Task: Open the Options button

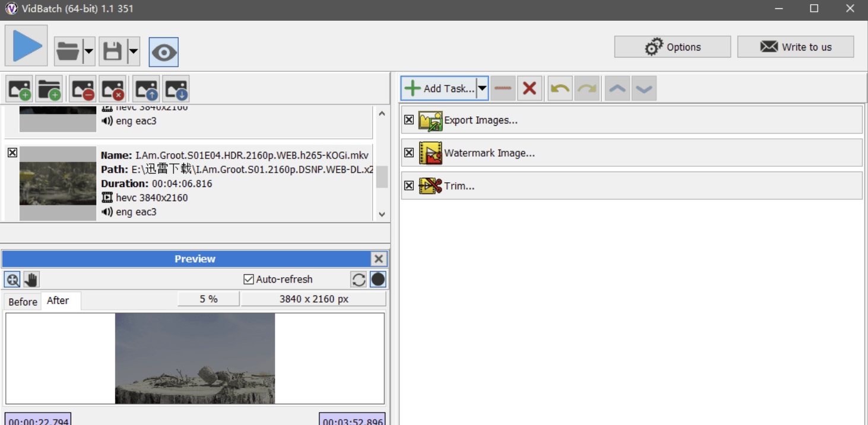Action: tap(672, 47)
